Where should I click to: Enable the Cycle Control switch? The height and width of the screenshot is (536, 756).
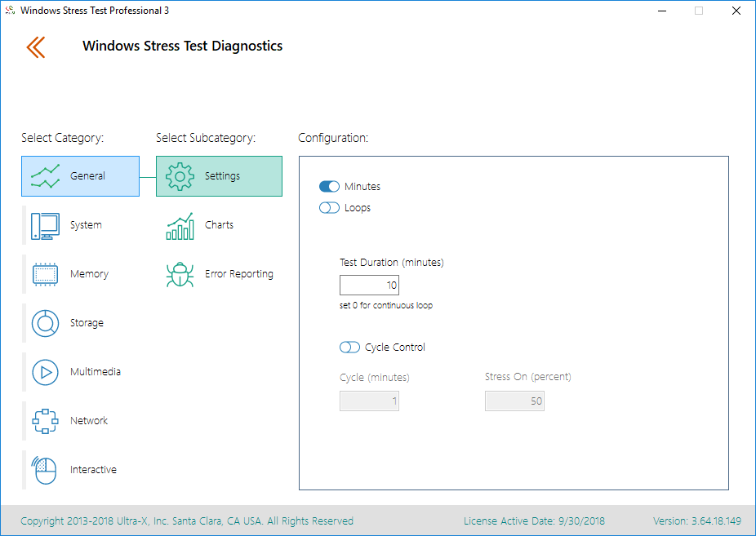[349, 348]
